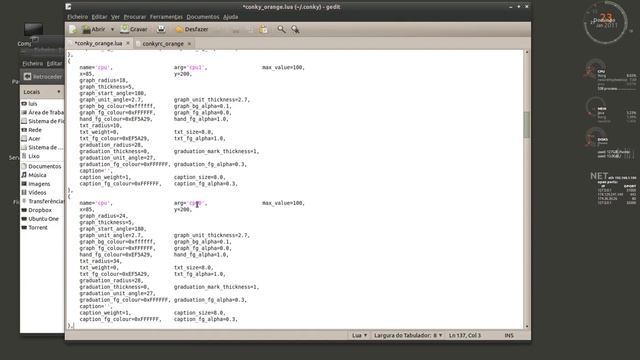Click the Ln 137, Col 3 status text

(464, 335)
